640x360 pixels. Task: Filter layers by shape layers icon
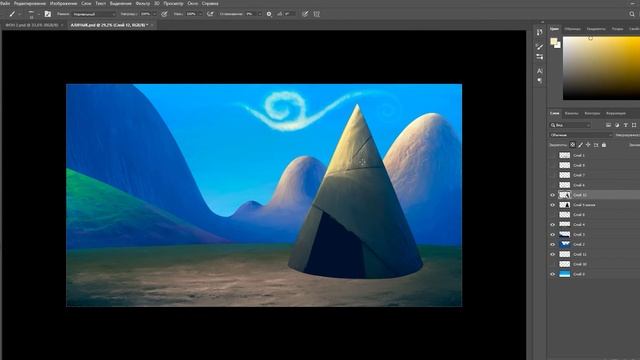click(634, 125)
